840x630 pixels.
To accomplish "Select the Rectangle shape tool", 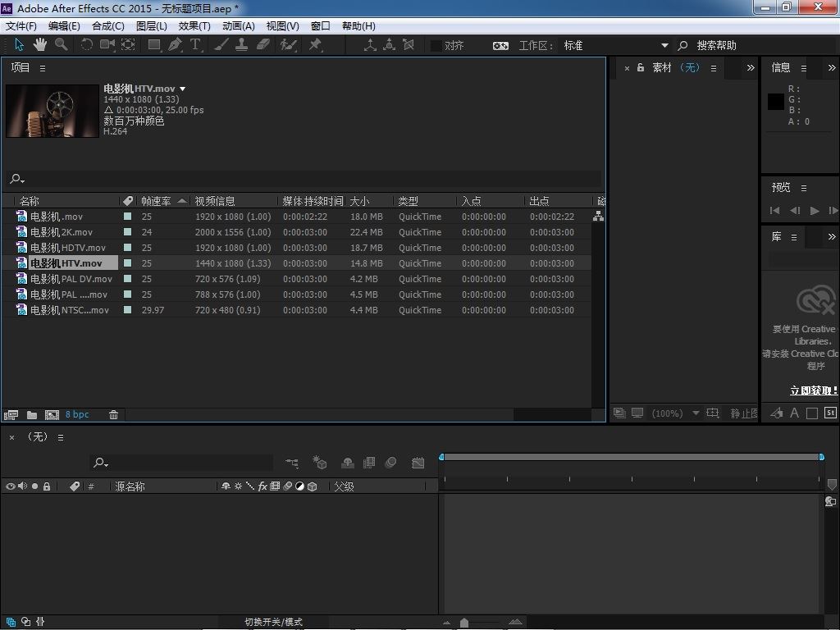I will click(154, 45).
